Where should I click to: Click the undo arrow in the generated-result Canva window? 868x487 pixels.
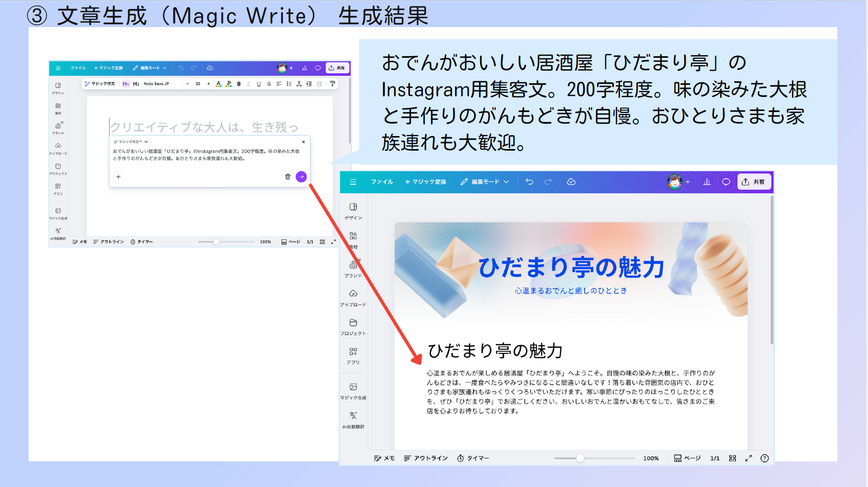pos(529,182)
